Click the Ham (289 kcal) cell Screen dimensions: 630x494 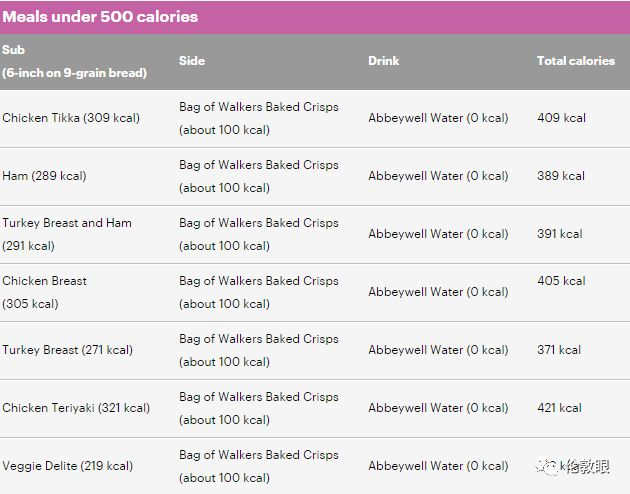(x=44, y=176)
